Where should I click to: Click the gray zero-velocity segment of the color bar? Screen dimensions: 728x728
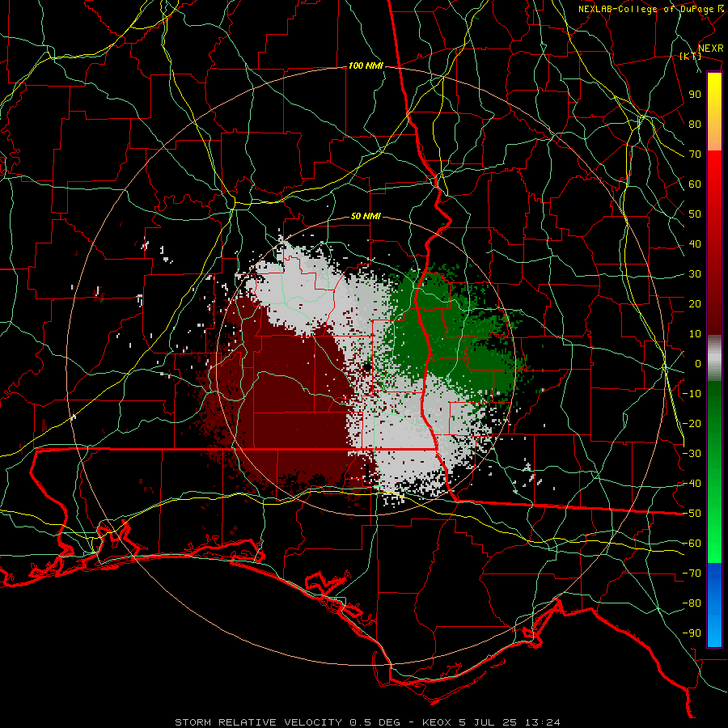click(714, 358)
